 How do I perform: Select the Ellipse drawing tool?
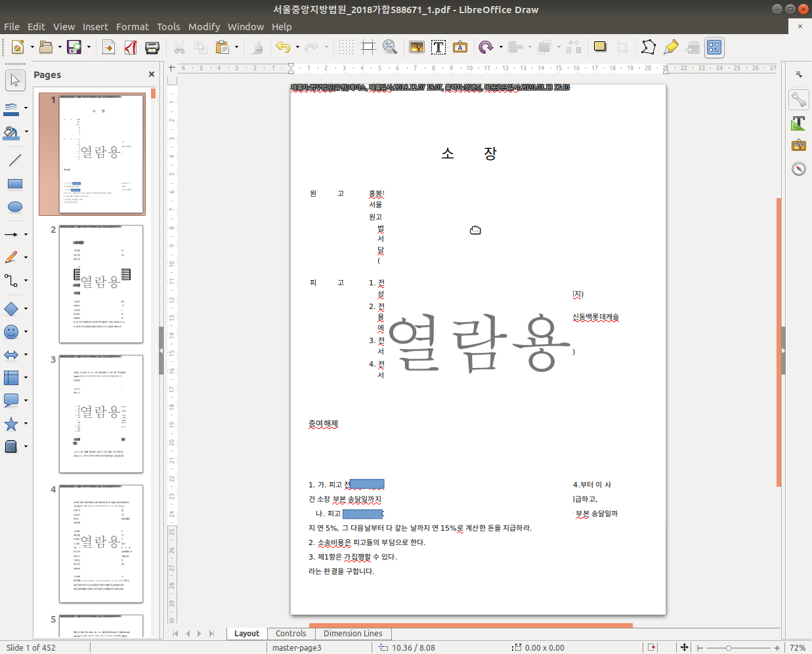coord(14,207)
